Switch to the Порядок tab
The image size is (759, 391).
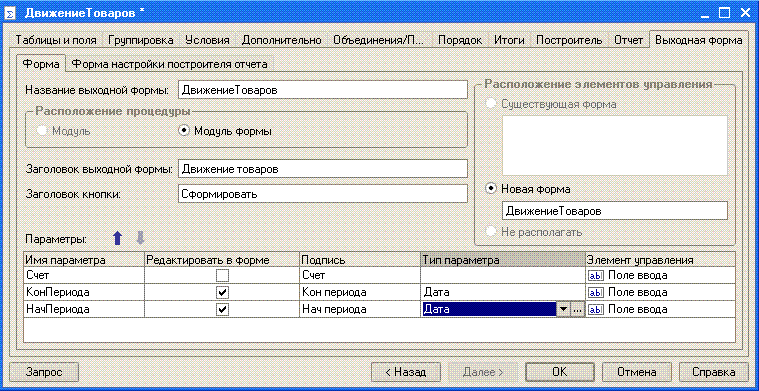click(x=460, y=40)
